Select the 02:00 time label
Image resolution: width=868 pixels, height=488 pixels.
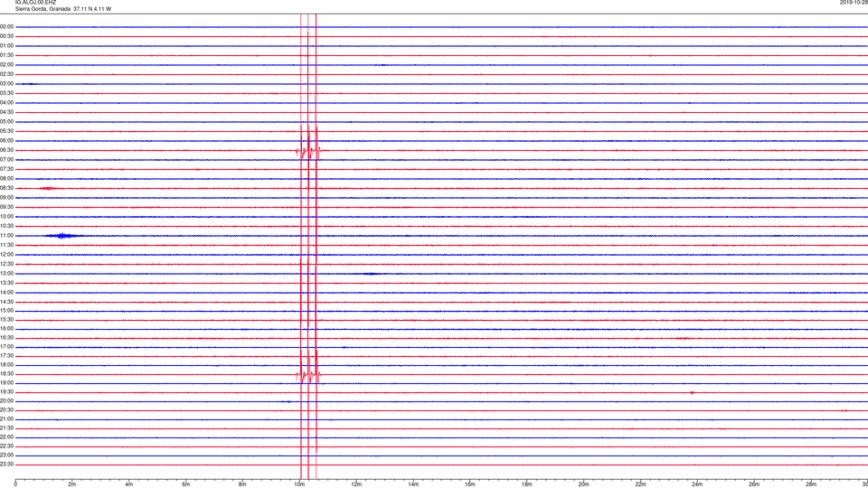[6, 65]
